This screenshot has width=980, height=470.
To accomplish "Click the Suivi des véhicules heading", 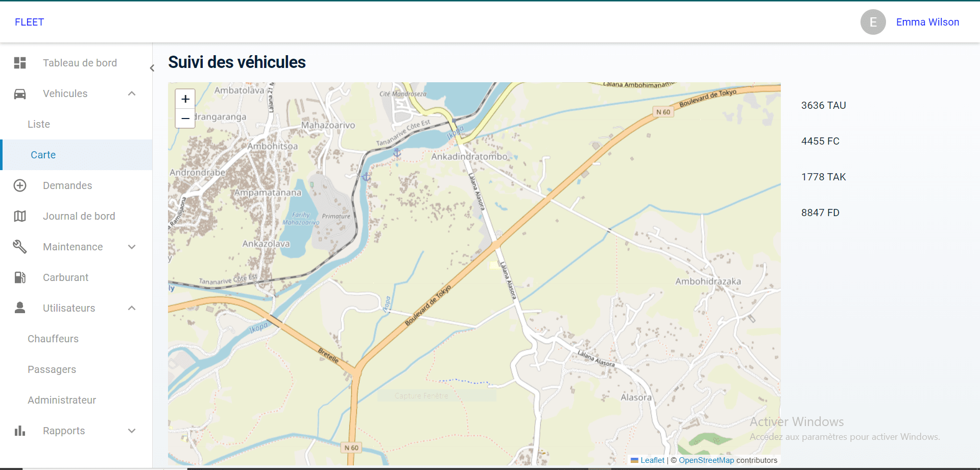I will 237,62.
